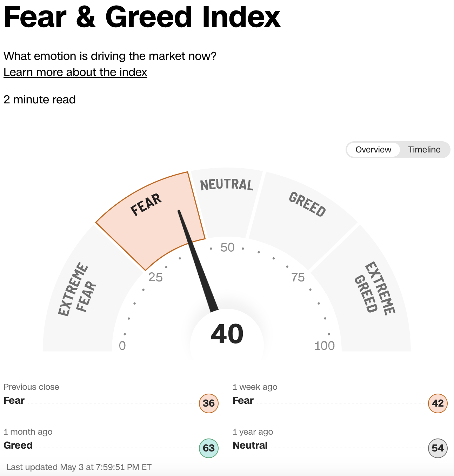Viewport: 454px width, 476px height.
Task: Click the previous close 36 badge
Action: [x=209, y=403]
